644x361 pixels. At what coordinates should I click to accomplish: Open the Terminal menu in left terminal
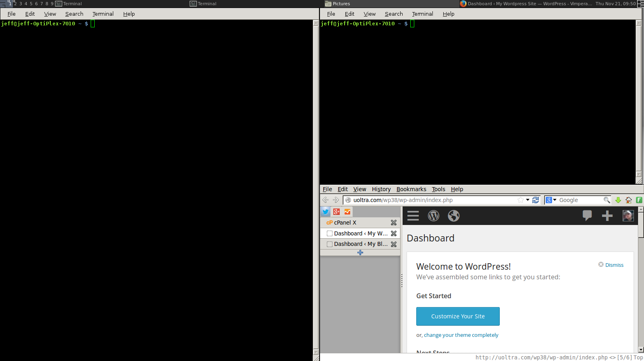pos(103,14)
